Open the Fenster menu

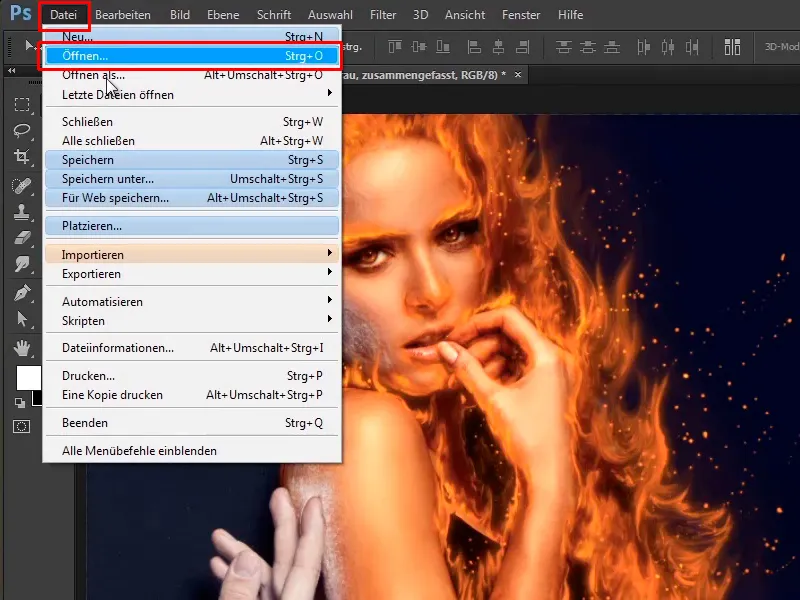click(521, 15)
